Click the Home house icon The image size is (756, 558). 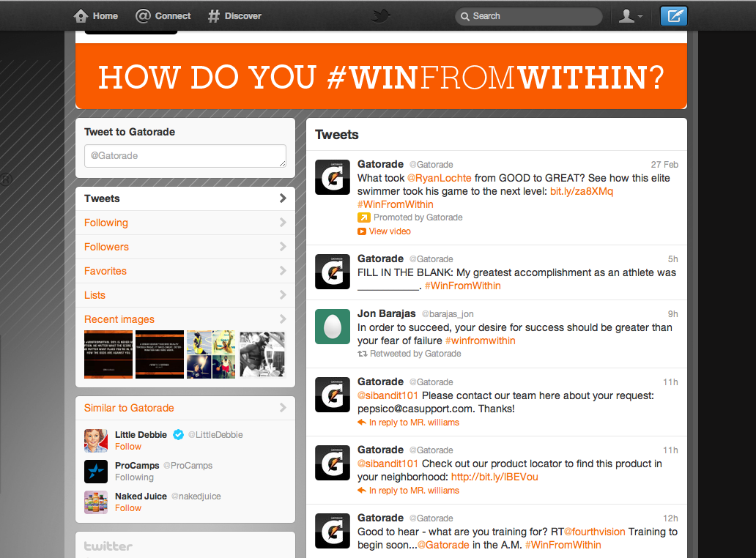(81, 16)
